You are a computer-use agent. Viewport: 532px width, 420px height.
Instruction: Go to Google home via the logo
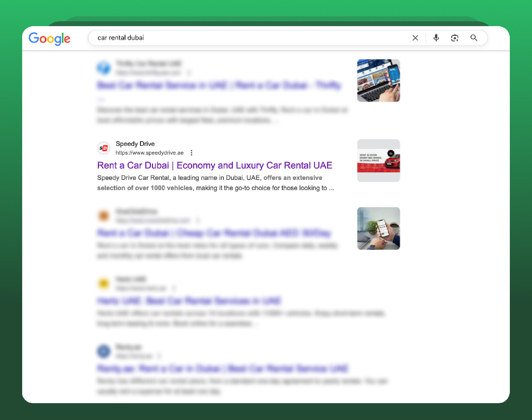[49, 39]
